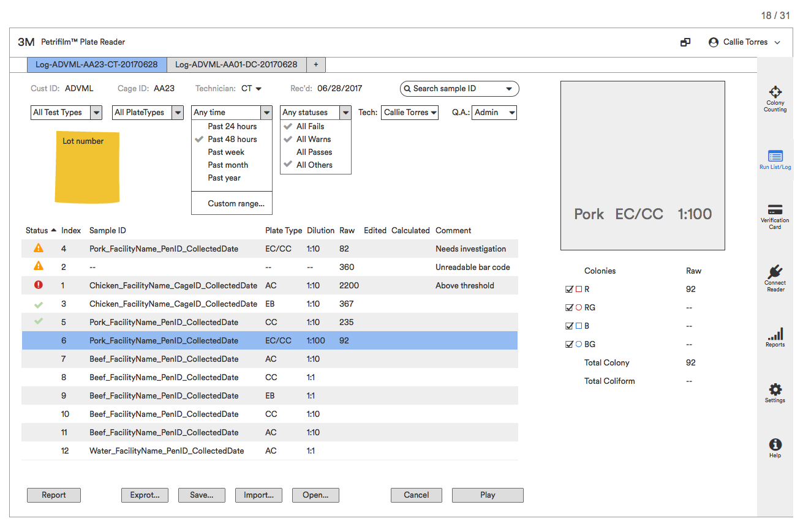The image size is (803, 532).
Task: Click the Connect Reader plug icon
Action: pyautogui.click(x=775, y=272)
